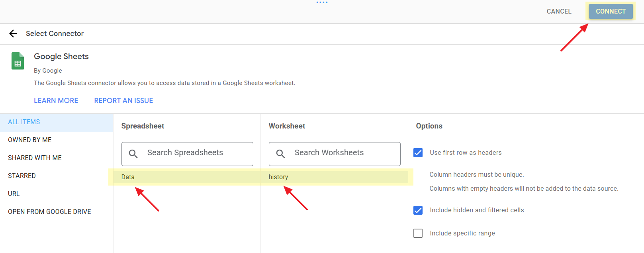The width and height of the screenshot is (644, 253).
Task: Select OPEN FROM GOOGLE DRIVE
Action: [x=49, y=212]
